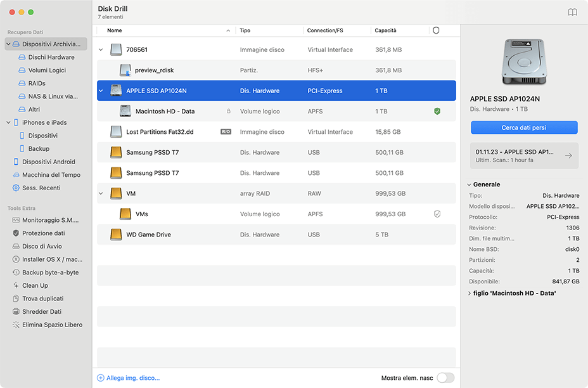The height and width of the screenshot is (388, 588).
Task: Sort list by Nome column header
Action: 115,30
